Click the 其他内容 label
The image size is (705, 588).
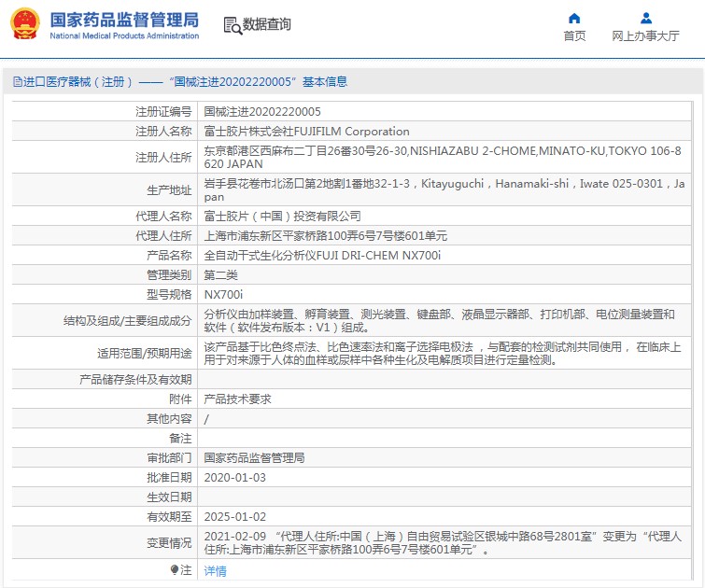coord(169,418)
